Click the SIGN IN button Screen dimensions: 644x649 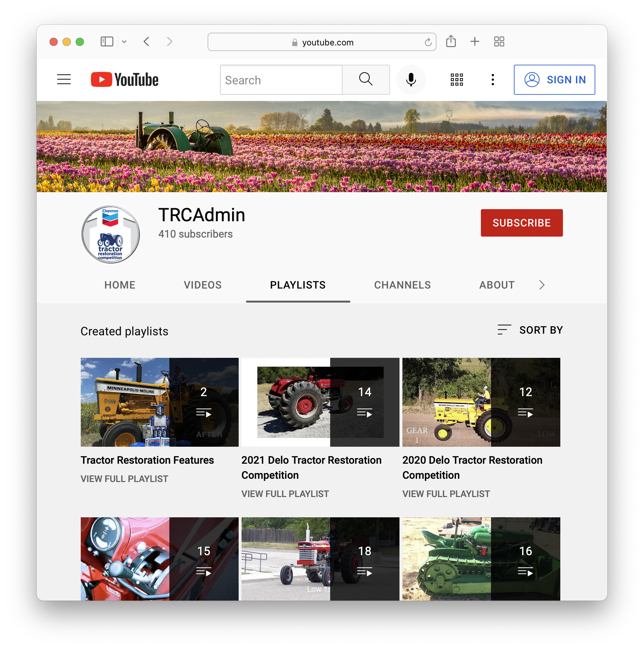(554, 80)
